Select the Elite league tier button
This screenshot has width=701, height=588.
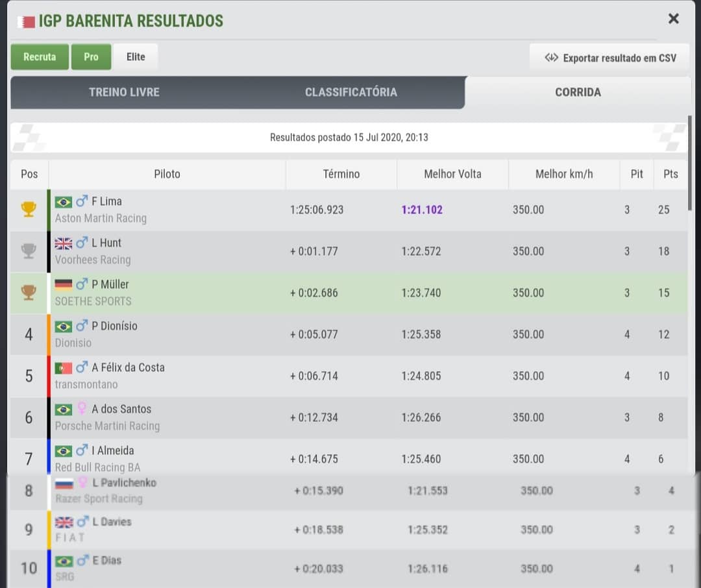point(136,56)
